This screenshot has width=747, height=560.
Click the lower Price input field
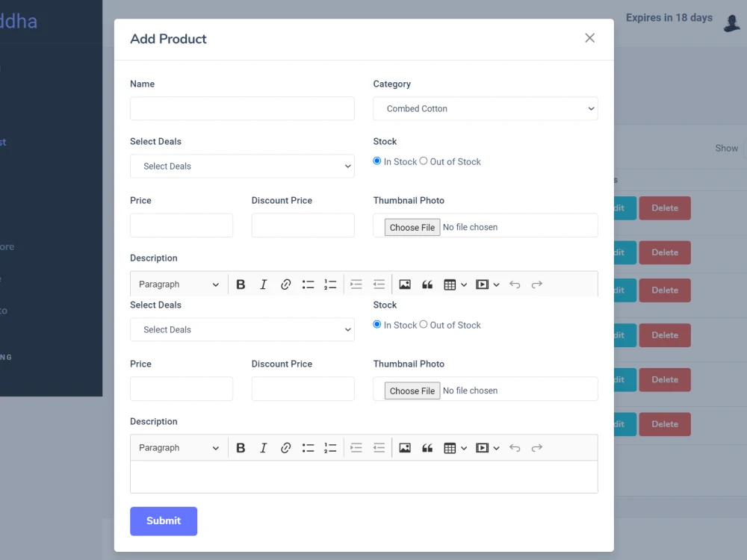click(182, 388)
